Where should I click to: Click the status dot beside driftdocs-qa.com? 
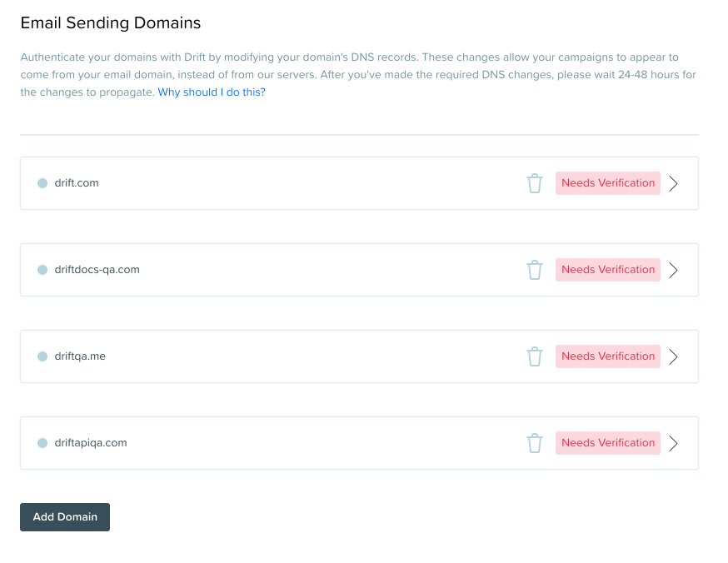(x=42, y=270)
